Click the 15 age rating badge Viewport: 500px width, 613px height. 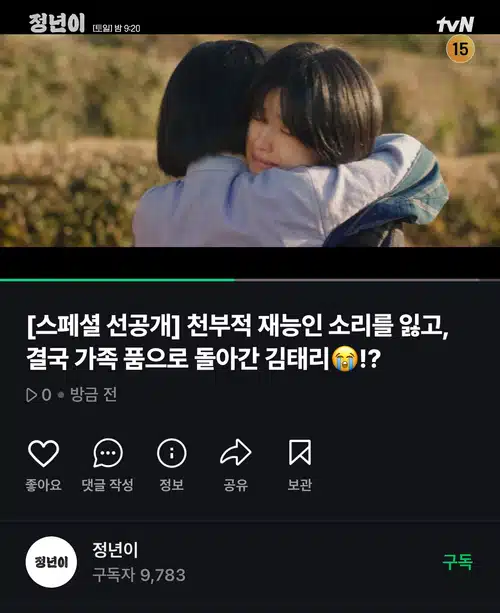click(460, 49)
